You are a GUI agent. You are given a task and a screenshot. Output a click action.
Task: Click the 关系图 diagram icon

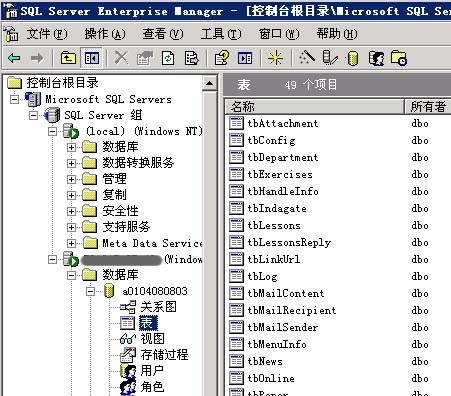128,307
